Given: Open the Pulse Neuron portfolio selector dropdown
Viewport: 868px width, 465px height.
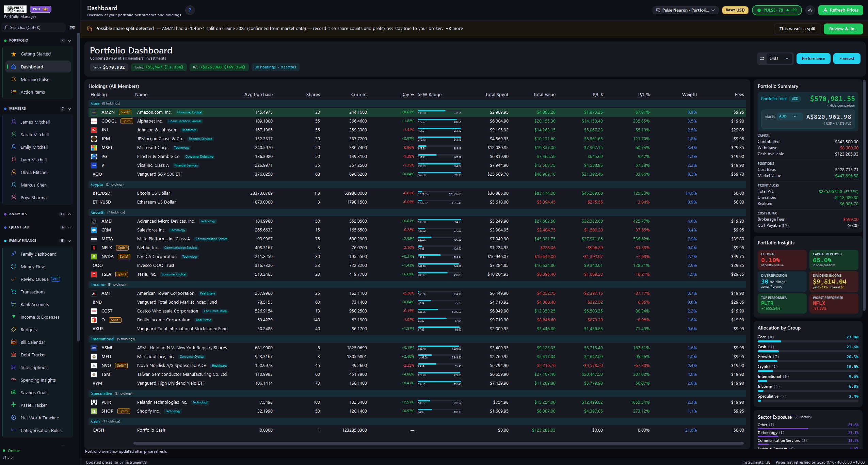Looking at the screenshot, I should pyautogui.click(x=685, y=10).
